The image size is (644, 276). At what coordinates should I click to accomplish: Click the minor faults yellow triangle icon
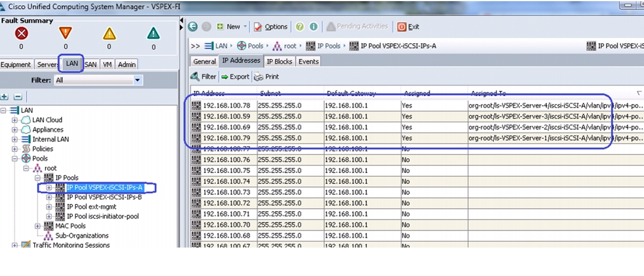pos(109,33)
